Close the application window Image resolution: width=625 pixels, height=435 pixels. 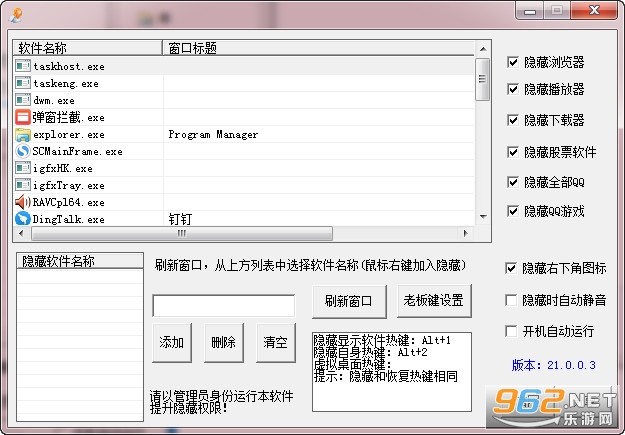click(x=594, y=10)
